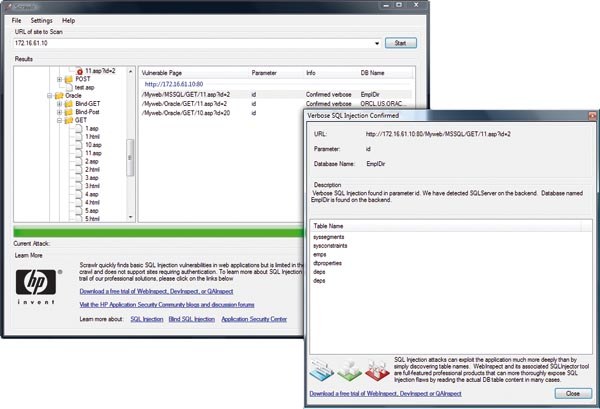Minimize the Scrawlr main window
Viewport: 600px width, 409px height.
point(386,5)
